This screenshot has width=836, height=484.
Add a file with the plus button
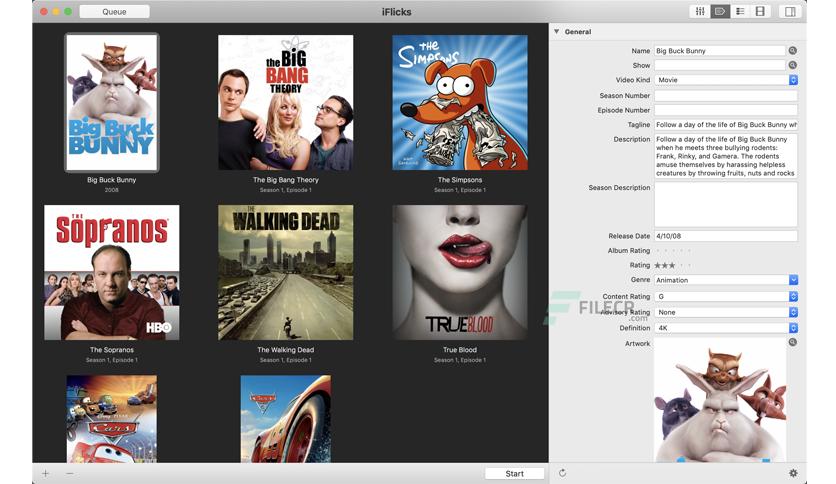[46, 473]
